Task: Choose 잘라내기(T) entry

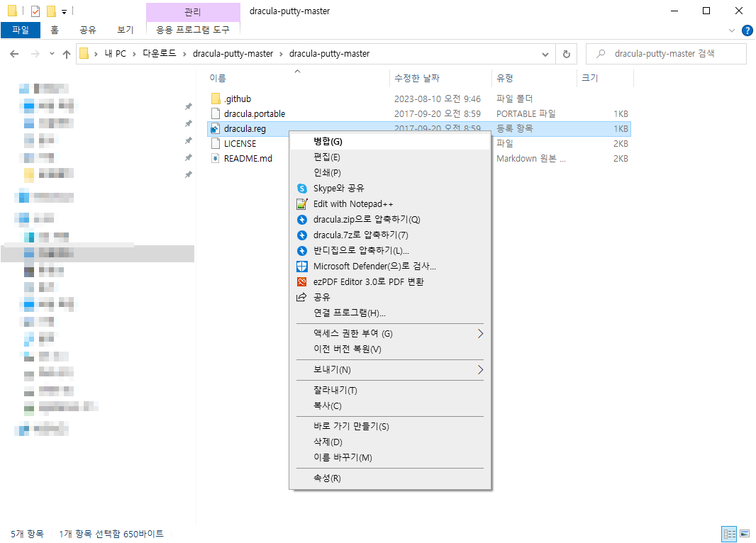Action: coord(390,391)
